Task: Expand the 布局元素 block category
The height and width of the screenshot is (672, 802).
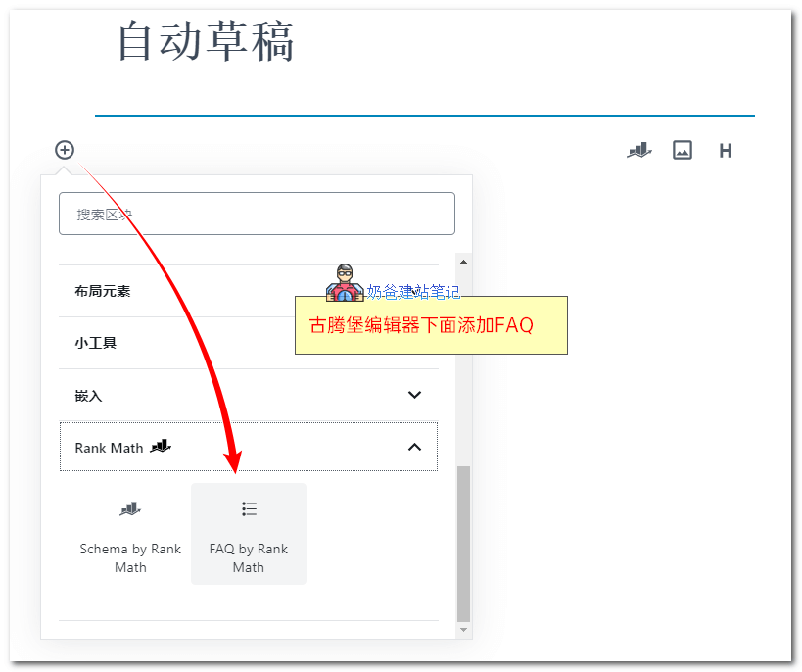Action: click(x=103, y=291)
